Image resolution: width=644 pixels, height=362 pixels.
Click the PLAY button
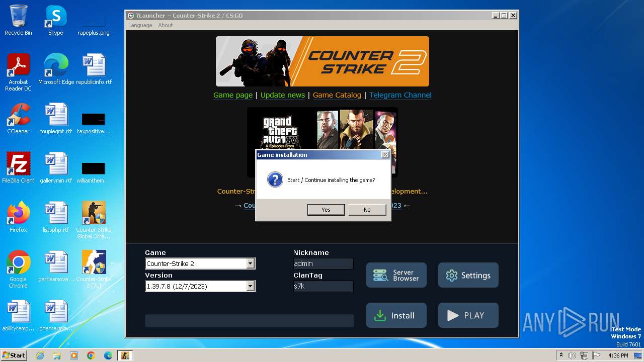(468, 315)
